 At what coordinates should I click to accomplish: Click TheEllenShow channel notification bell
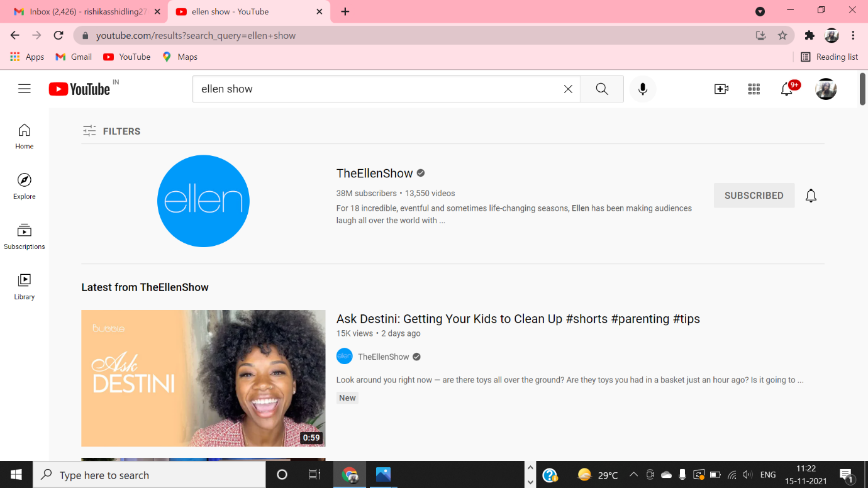coord(811,196)
